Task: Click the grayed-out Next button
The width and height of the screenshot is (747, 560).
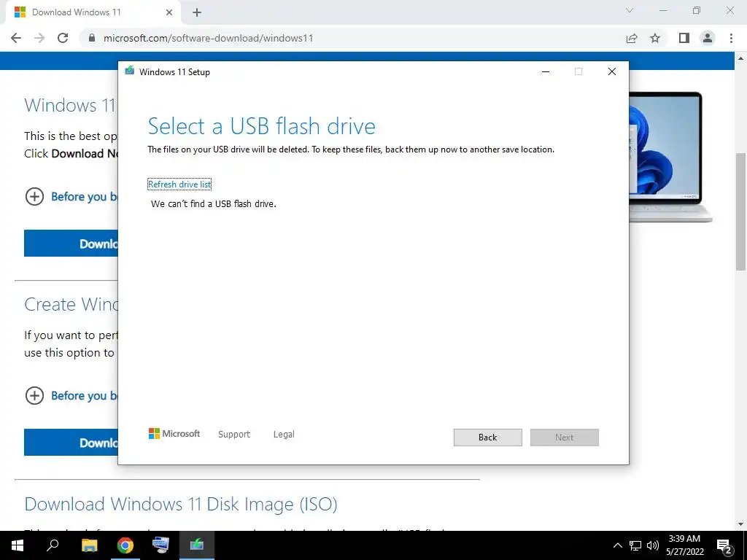Action: click(564, 437)
